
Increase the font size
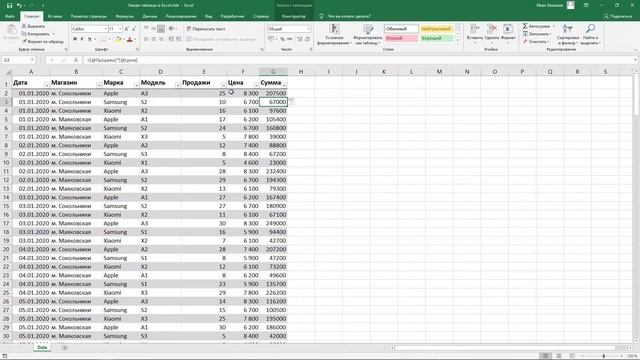coord(127,29)
